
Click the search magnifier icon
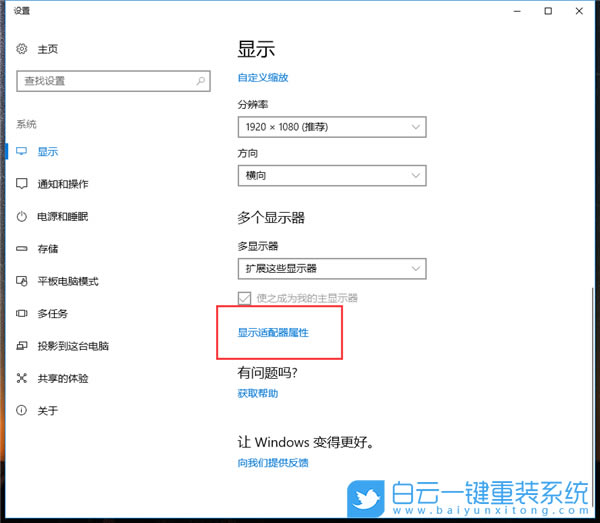(x=201, y=81)
